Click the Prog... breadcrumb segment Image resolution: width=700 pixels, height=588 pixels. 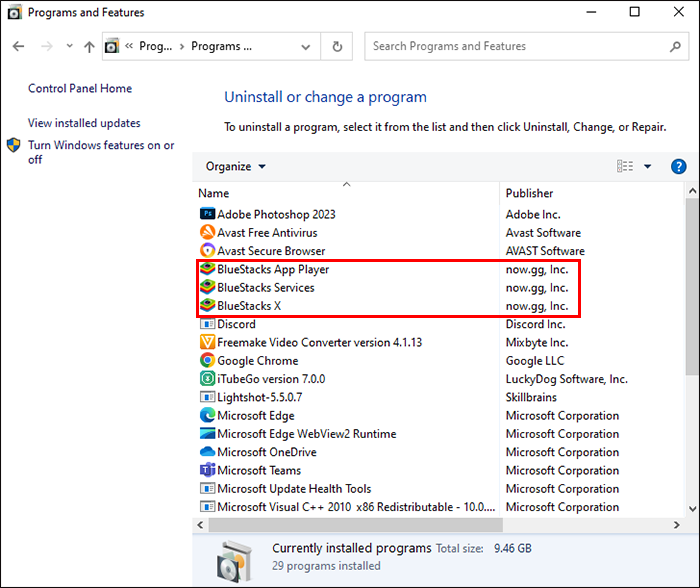pos(155,46)
